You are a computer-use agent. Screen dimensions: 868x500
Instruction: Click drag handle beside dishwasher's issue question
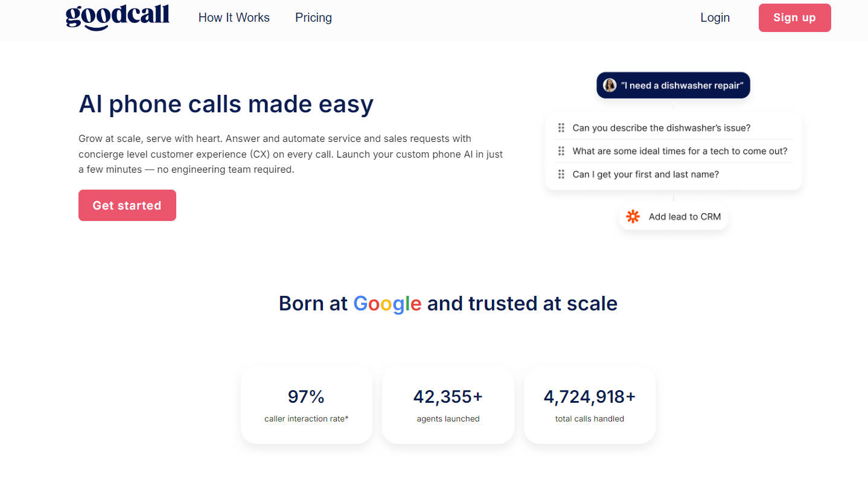coord(561,128)
